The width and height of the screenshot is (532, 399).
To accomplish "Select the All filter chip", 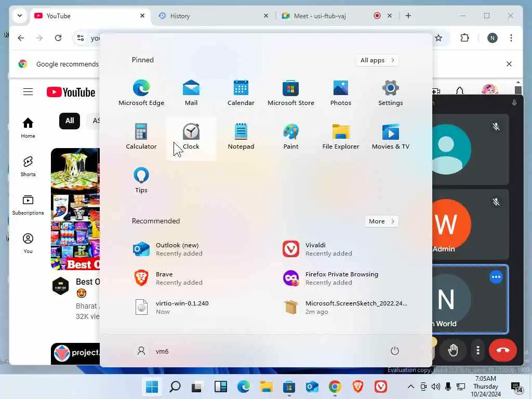I will pyautogui.click(x=70, y=121).
